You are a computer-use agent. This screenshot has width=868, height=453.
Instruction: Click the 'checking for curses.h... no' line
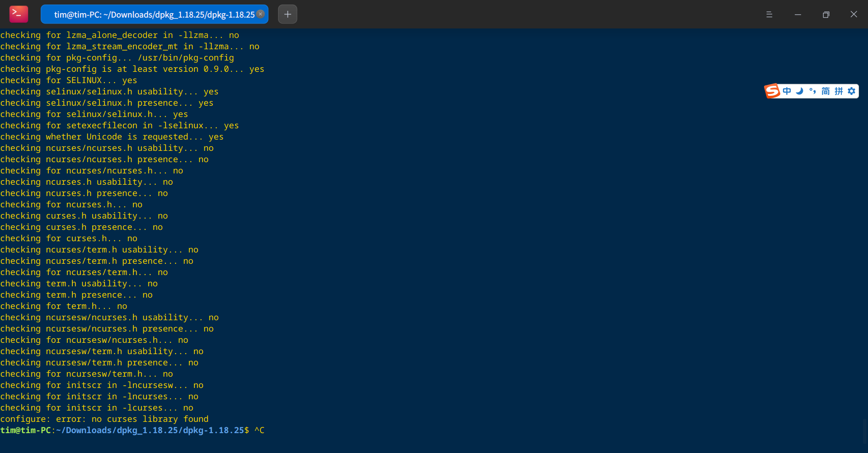(69, 238)
